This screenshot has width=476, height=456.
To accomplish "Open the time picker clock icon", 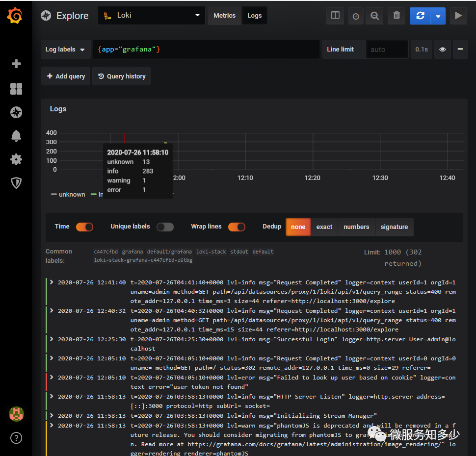I will [356, 16].
